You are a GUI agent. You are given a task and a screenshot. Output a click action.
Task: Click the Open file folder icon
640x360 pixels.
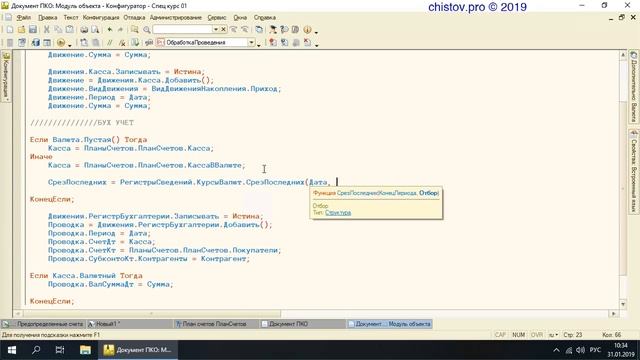click(x=21, y=29)
